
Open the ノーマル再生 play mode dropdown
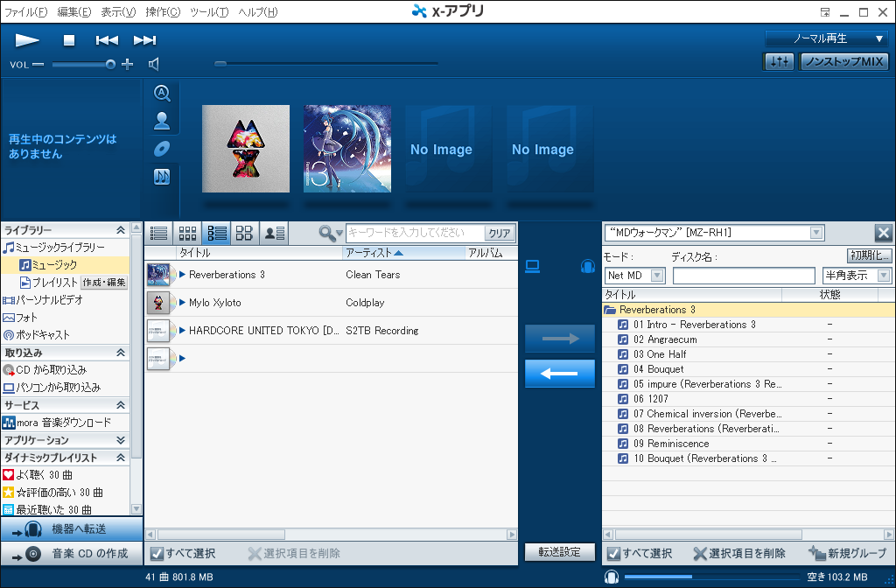pos(826,38)
